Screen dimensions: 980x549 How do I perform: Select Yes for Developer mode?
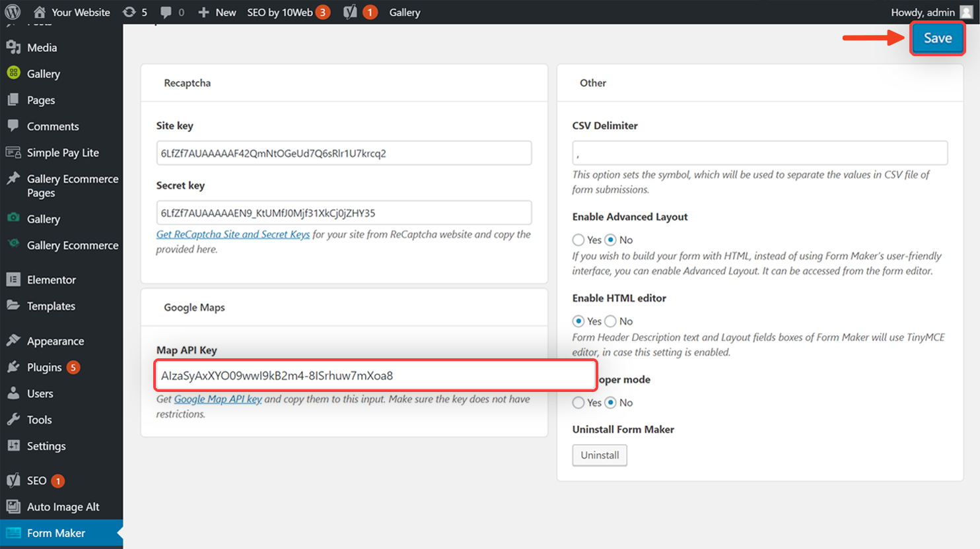[578, 403]
